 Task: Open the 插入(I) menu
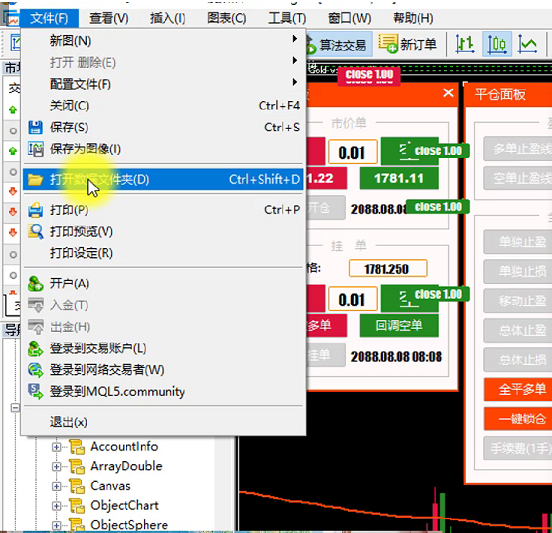click(168, 18)
